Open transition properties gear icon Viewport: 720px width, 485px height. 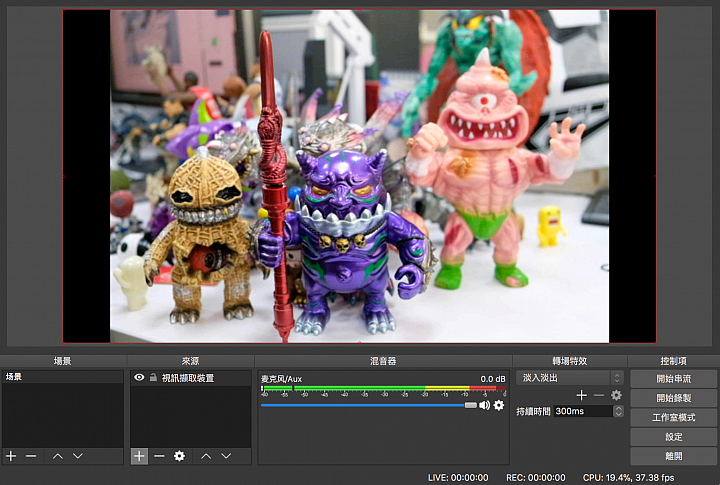click(x=616, y=395)
